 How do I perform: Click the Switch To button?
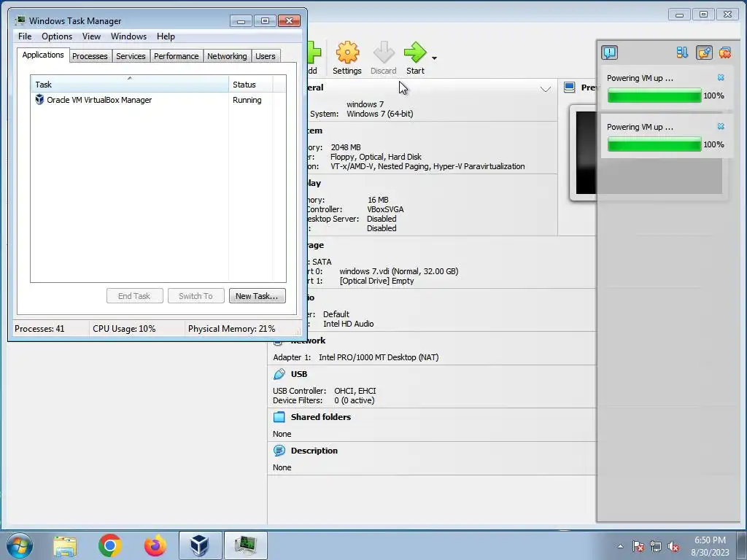(196, 296)
